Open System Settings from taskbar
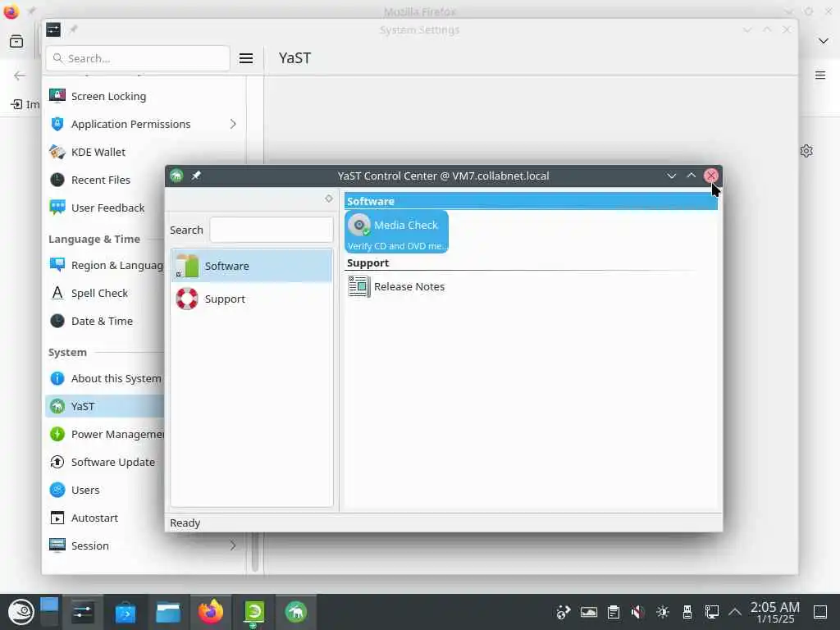This screenshot has height=630, width=840. [83, 612]
